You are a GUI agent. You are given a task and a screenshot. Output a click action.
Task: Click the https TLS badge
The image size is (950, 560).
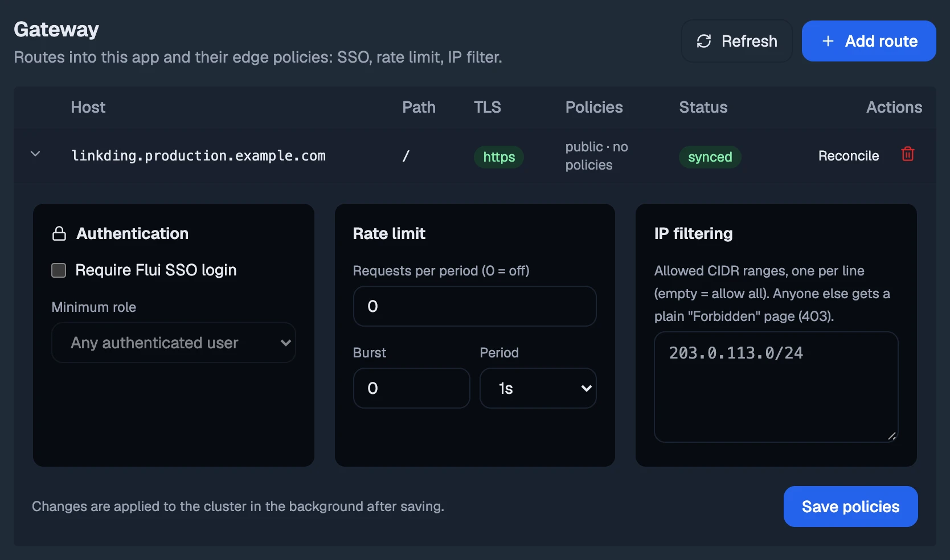click(x=499, y=157)
